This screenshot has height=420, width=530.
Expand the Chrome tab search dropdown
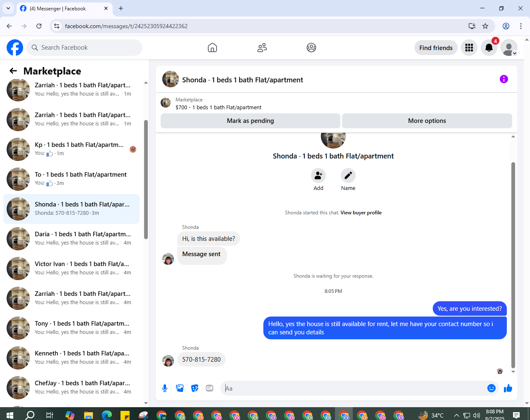tap(8, 8)
